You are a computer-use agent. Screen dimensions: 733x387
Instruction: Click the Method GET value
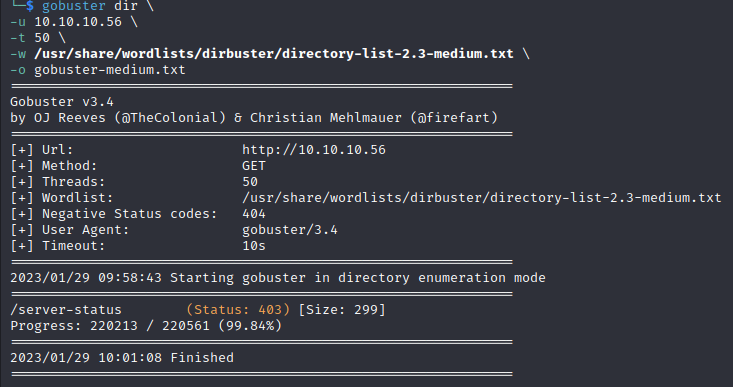[254, 166]
